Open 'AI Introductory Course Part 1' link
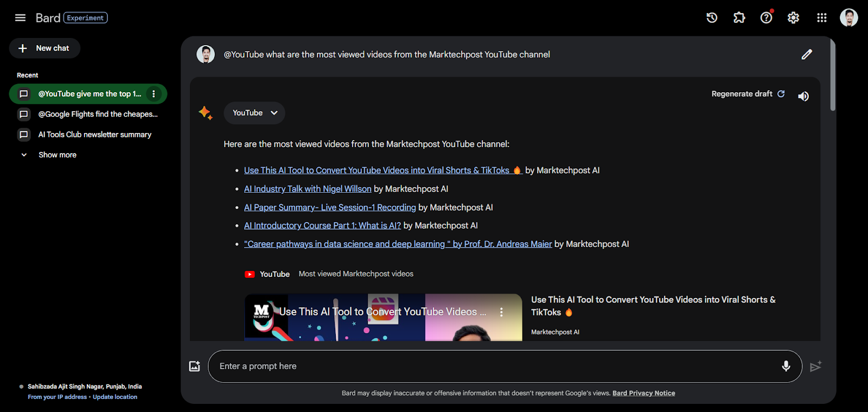 click(322, 225)
